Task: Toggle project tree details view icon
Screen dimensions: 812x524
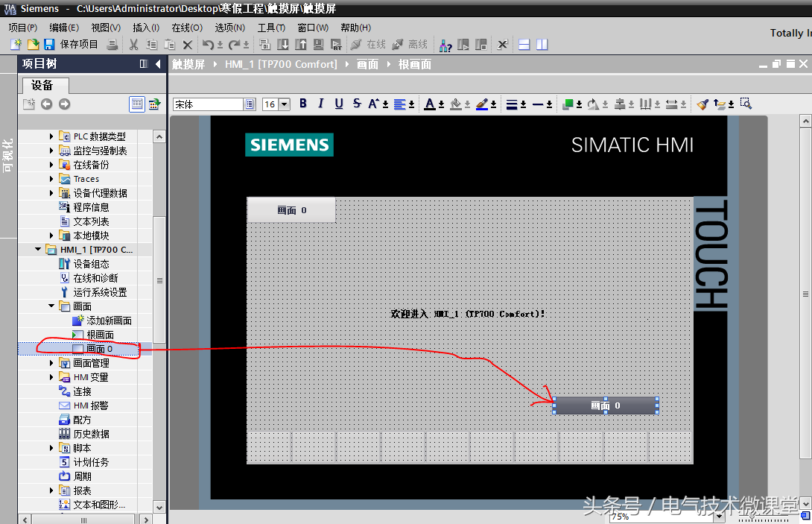Action: 137,104
